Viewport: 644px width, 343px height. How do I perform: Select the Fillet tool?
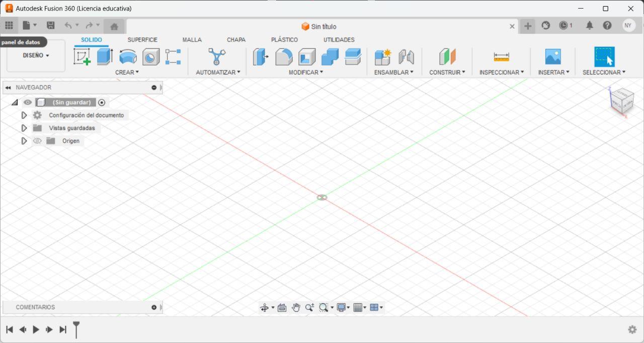[284, 57]
